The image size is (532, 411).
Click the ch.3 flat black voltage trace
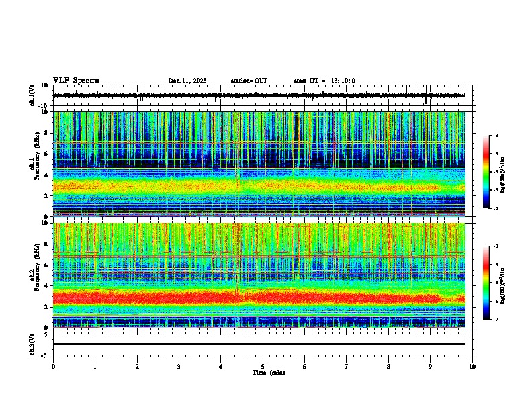(x=259, y=344)
